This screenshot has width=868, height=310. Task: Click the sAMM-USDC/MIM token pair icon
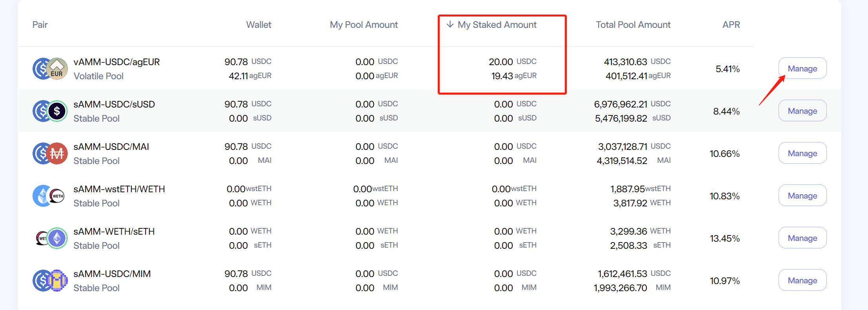(x=50, y=281)
